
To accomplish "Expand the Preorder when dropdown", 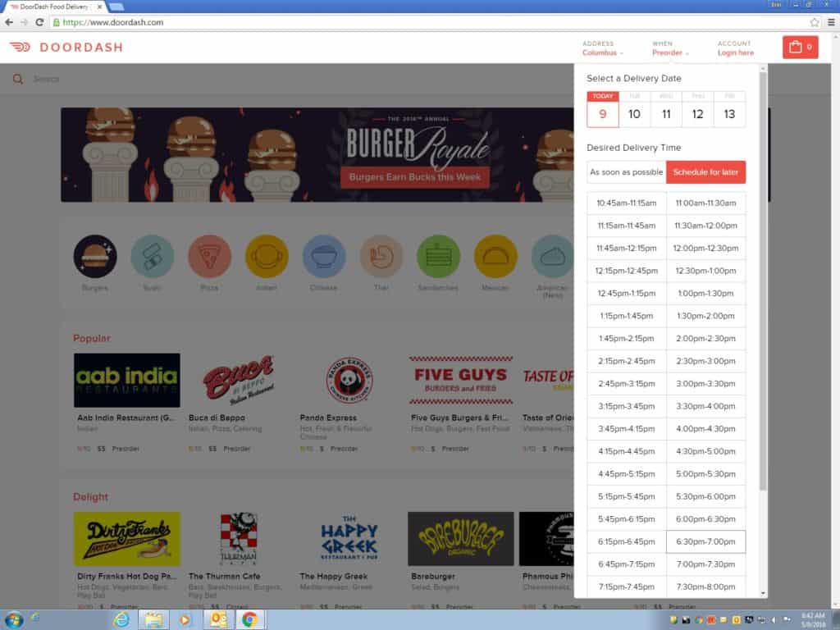I will [670, 52].
